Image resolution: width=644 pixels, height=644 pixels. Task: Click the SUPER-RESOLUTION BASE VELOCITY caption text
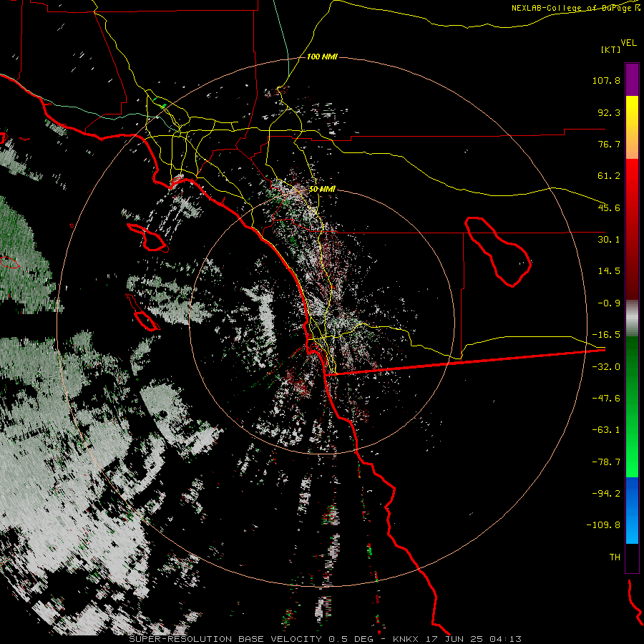(227, 639)
